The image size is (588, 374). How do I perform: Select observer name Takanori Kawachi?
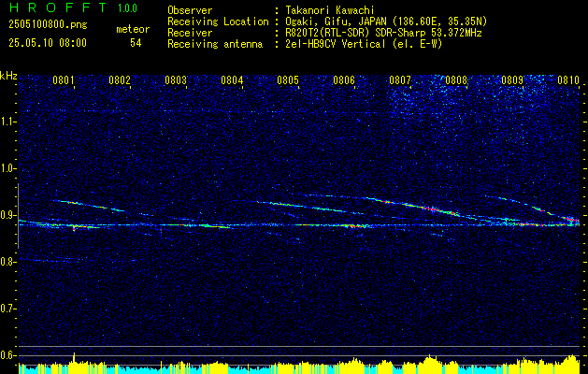click(330, 10)
